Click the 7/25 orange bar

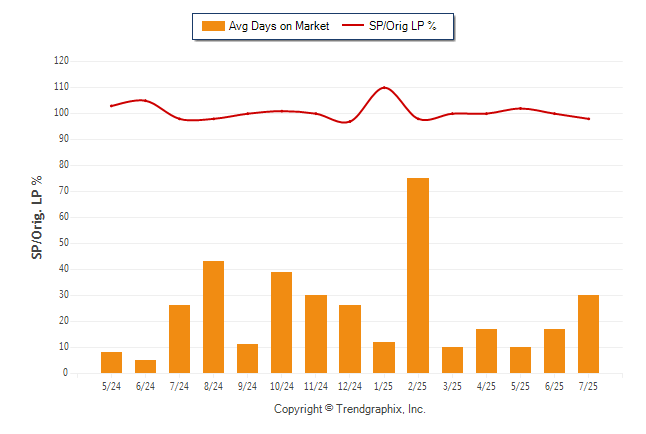[588, 334]
